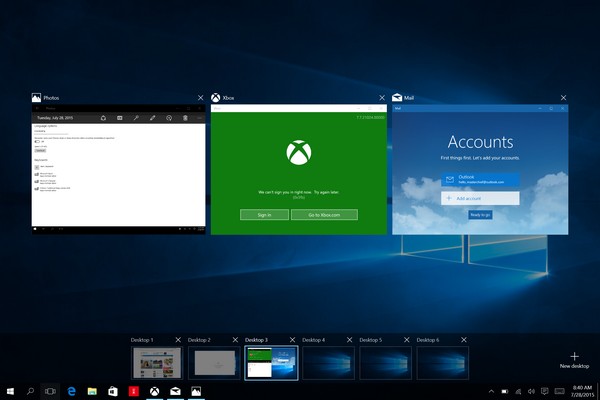Click date Tuesday, July 28, 2015 in Photos
Screen dimensions: 600x400
pos(55,118)
